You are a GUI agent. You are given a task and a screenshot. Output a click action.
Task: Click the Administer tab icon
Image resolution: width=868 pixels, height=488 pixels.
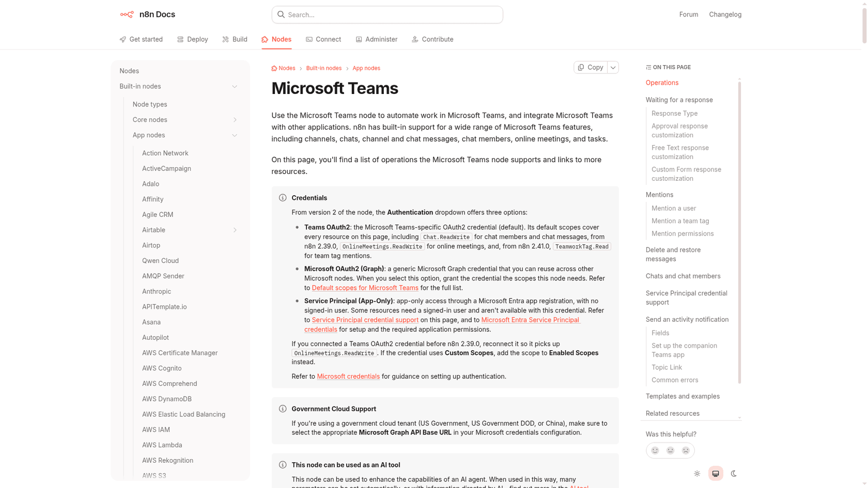359,39
